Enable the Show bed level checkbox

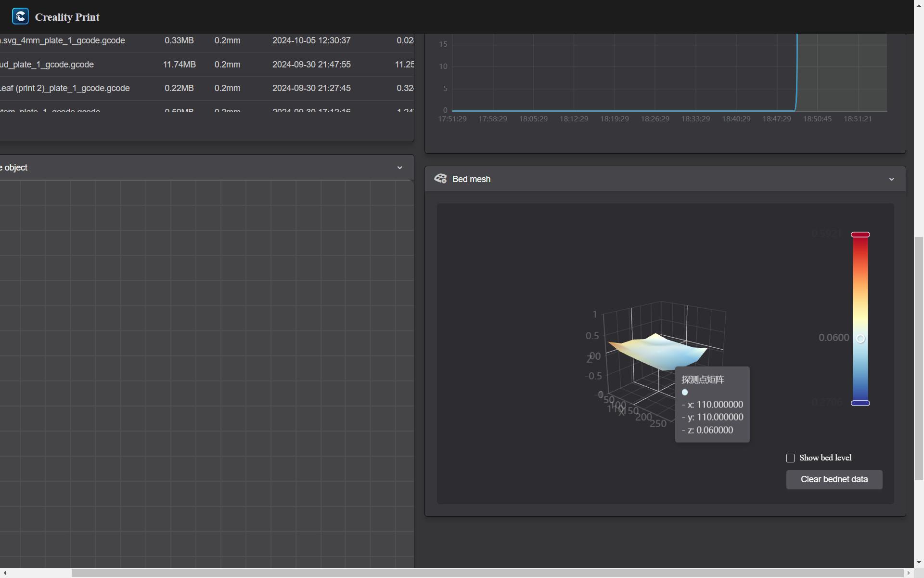(x=790, y=458)
